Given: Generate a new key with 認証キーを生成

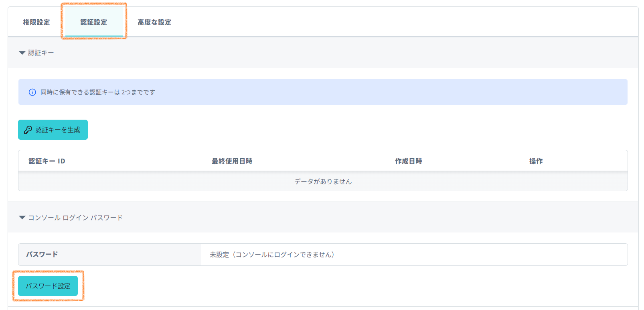Looking at the screenshot, I should point(53,130).
